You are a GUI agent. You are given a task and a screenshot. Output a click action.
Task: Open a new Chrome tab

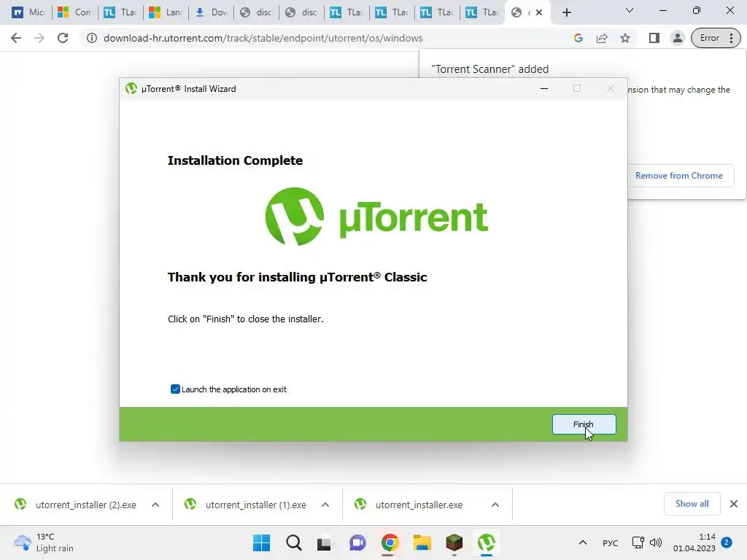(x=566, y=12)
